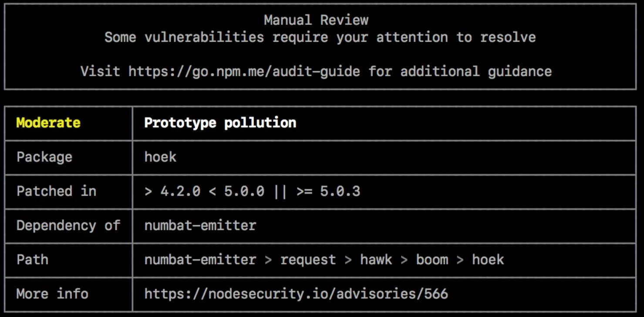The width and height of the screenshot is (644, 317).
Task: Select the package name "hoek" in Package row
Action: tap(160, 157)
